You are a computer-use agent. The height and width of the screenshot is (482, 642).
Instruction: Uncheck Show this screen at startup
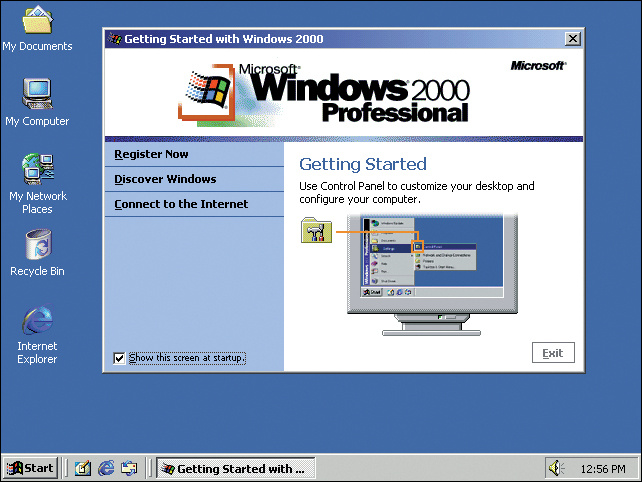119,358
